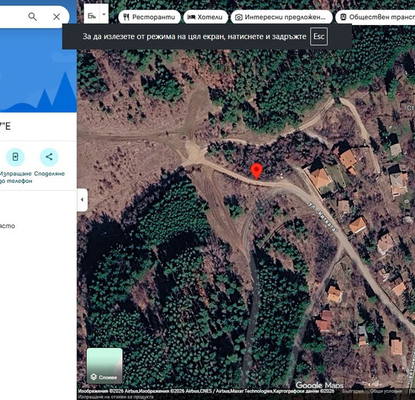415x400 pixels.
Task: Click the camera icon in Интересни chip
Action: point(239,17)
